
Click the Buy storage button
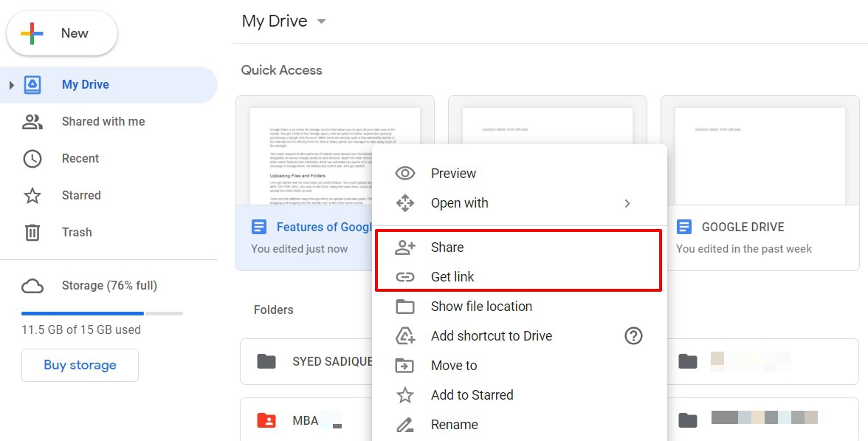80,365
